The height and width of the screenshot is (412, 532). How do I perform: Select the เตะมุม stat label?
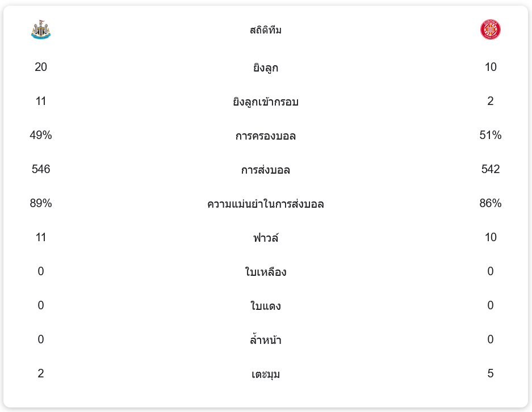click(266, 375)
